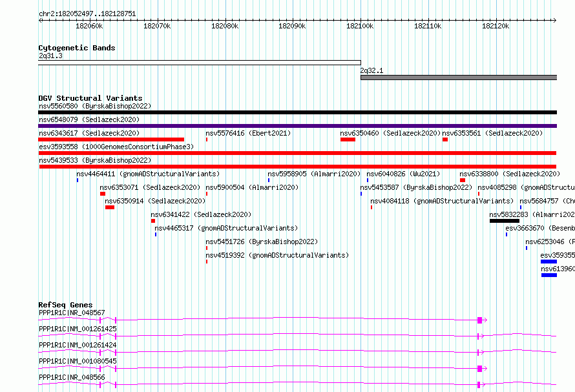Open the esv3593558 (1000GenomesConsortiumPhase3) label
575x392 pixels.
[x=116, y=147]
